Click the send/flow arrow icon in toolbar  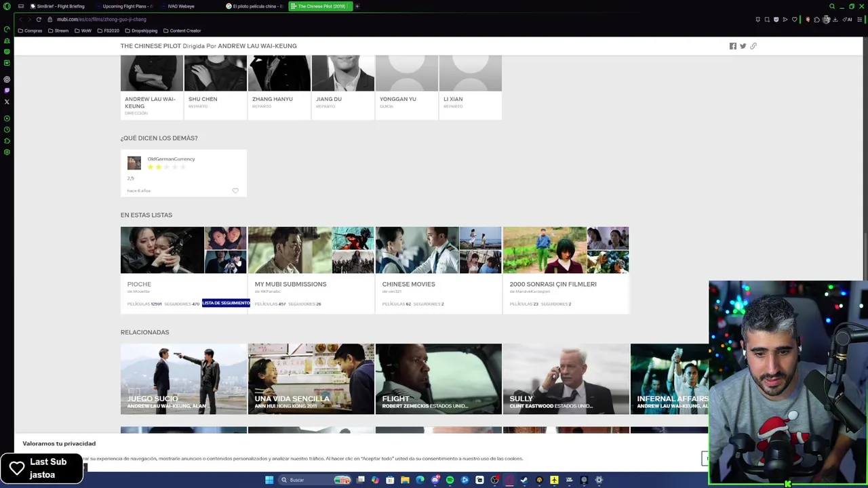[785, 20]
